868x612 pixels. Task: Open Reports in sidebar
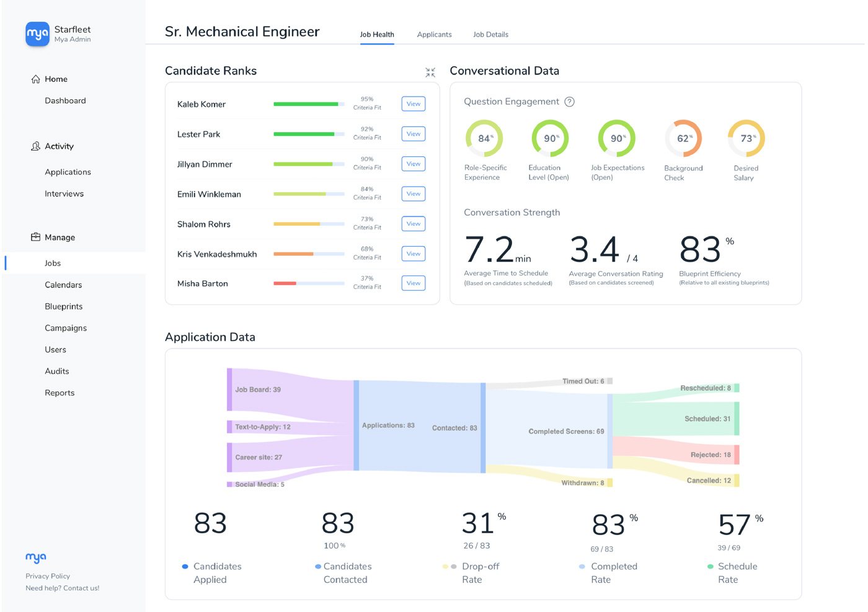(x=60, y=393)
